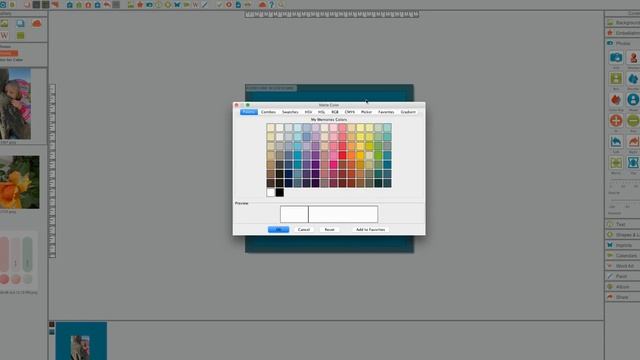Open the CMYK tab
The image size is (640, 360).
350,112
